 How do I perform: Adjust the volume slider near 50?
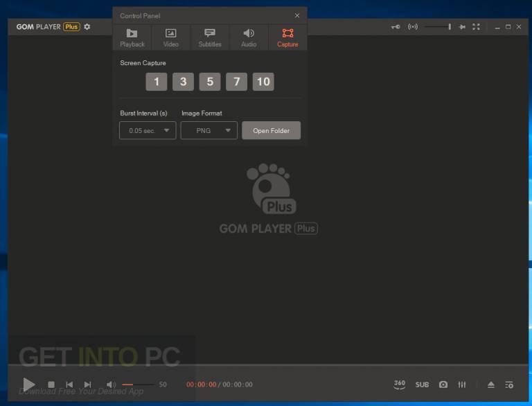(x=138, y=385)
